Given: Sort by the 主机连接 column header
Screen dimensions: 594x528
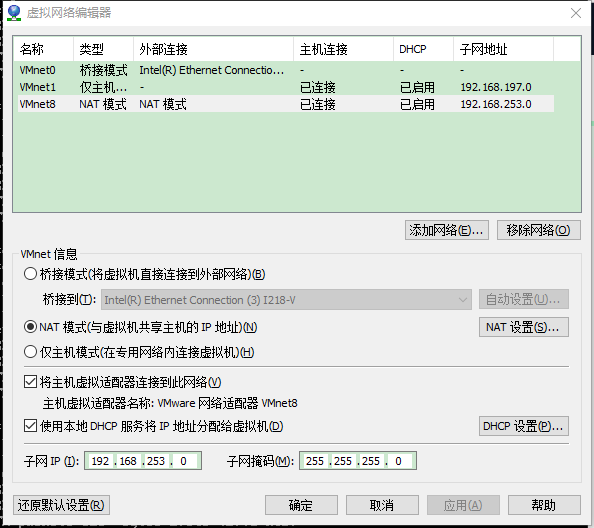Looking at the screenshot, I should (x=344, y=49).
